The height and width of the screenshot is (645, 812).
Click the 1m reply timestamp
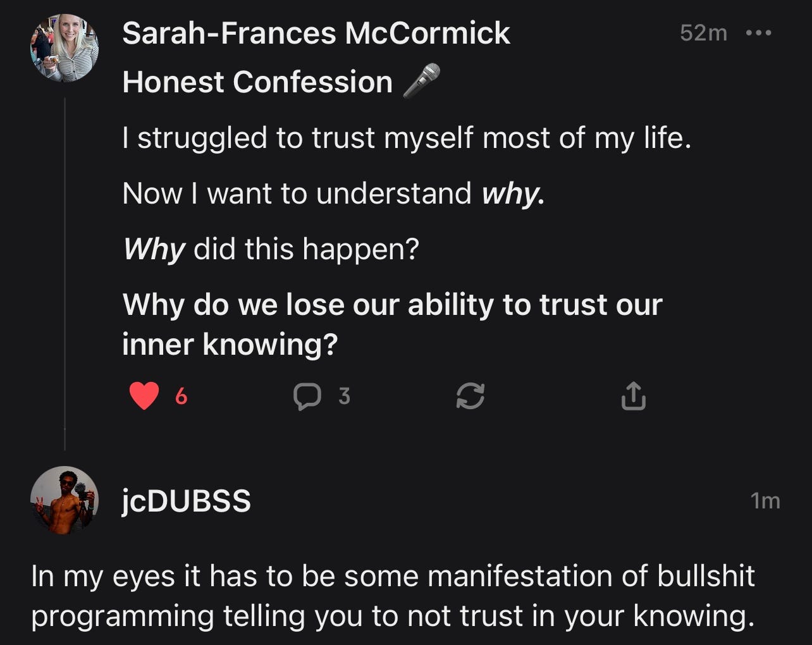click(x=765, y=501)
